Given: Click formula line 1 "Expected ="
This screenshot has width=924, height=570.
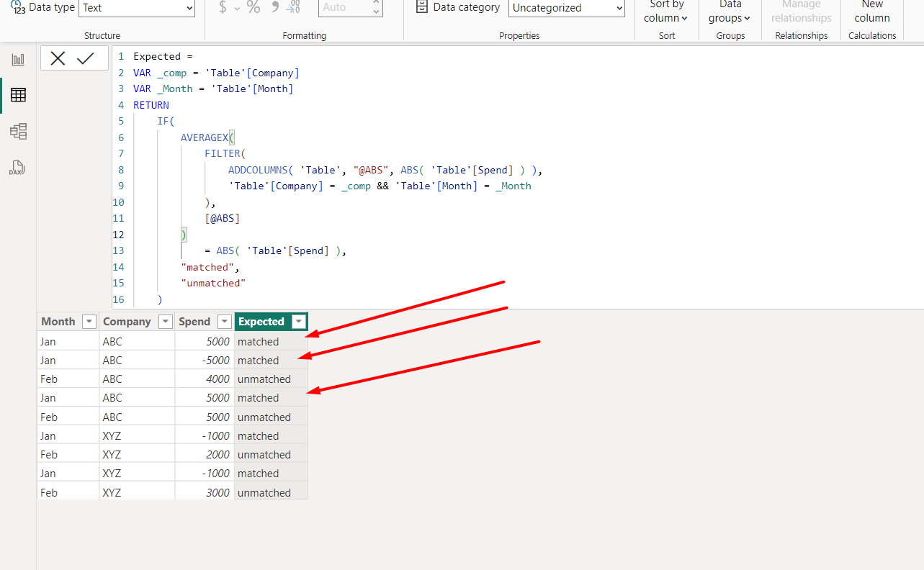Looking at the screenshot, I should 163,56.
